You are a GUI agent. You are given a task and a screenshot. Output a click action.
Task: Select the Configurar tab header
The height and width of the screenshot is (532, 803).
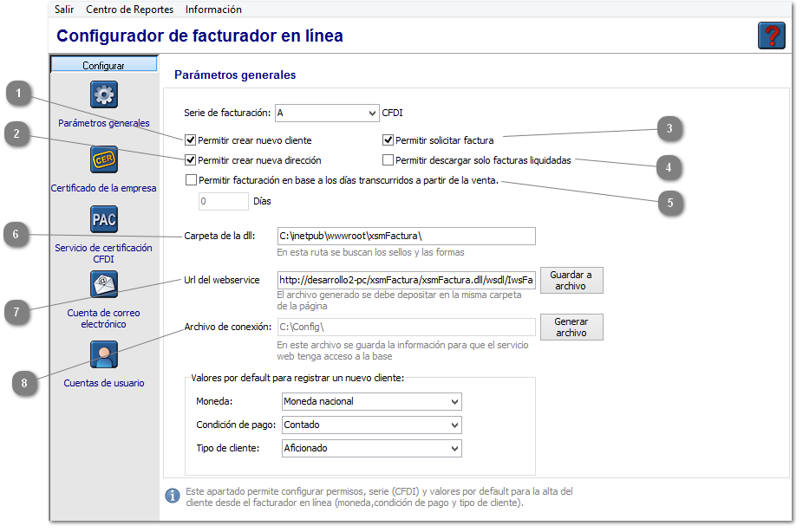pyautogui.click(x=104, y=64)
